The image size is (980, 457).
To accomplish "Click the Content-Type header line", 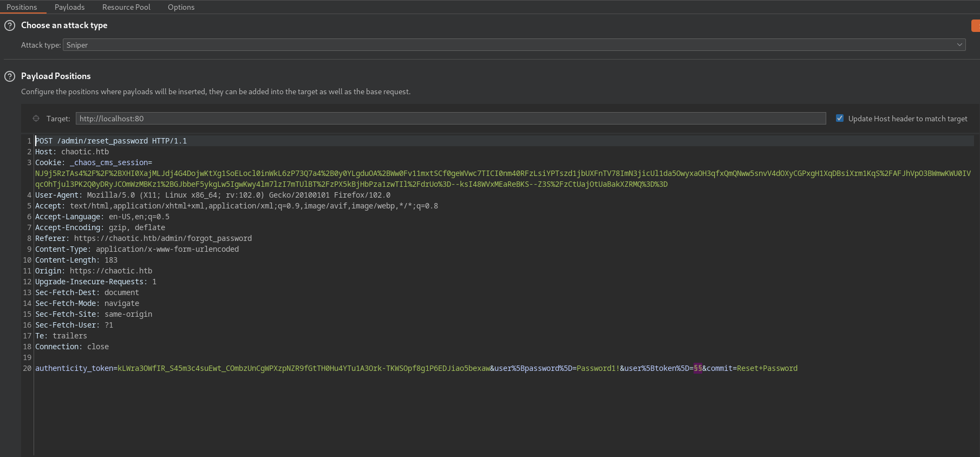I will click(x=137, y=249).
